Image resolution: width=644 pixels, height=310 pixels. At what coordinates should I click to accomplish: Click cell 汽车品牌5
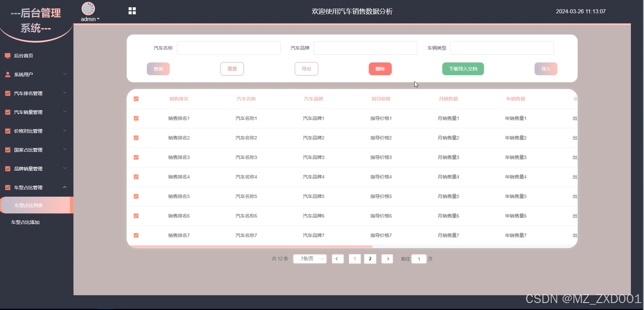313,196
